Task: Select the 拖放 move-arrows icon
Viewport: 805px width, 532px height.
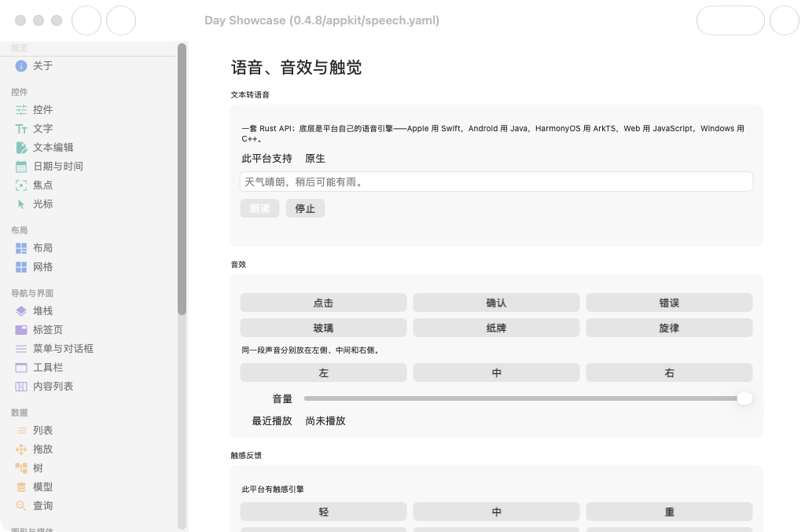Action: pos(21,449)
